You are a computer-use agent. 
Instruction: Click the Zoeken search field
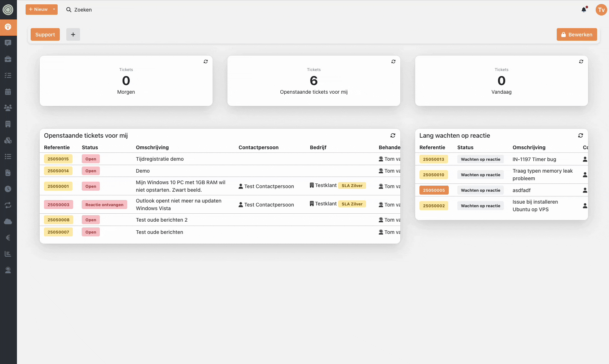pyautogui.click(x=83, y=10)
